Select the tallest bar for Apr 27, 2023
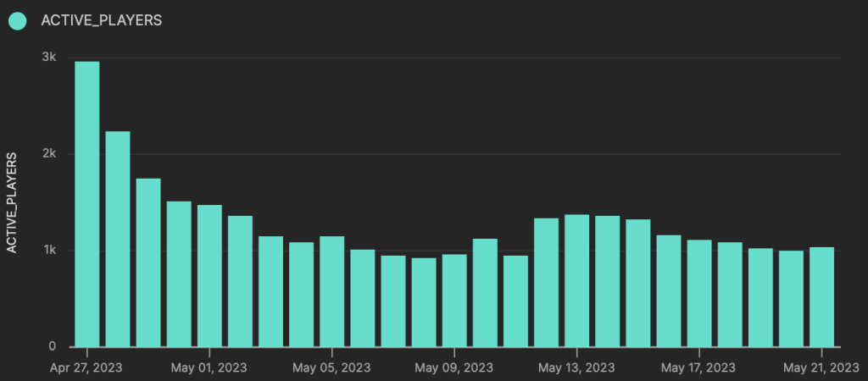The image size is (868, 381). point(87,204)
